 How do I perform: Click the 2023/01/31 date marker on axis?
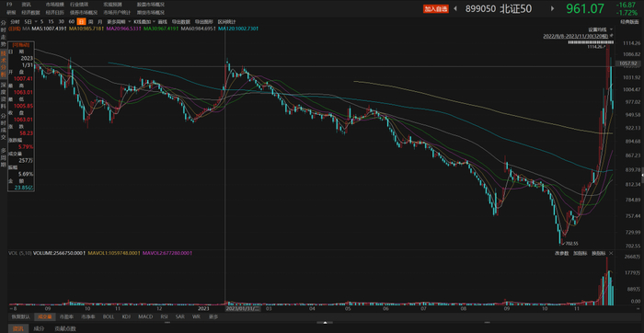(243, 308)
